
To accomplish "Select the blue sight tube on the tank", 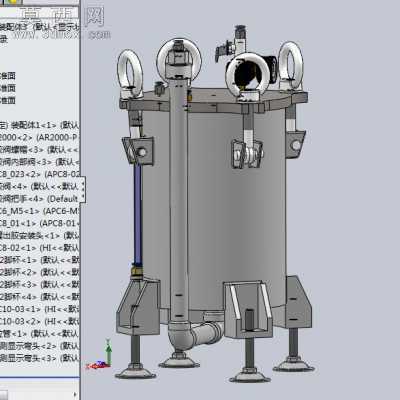I will pos(138,213).
